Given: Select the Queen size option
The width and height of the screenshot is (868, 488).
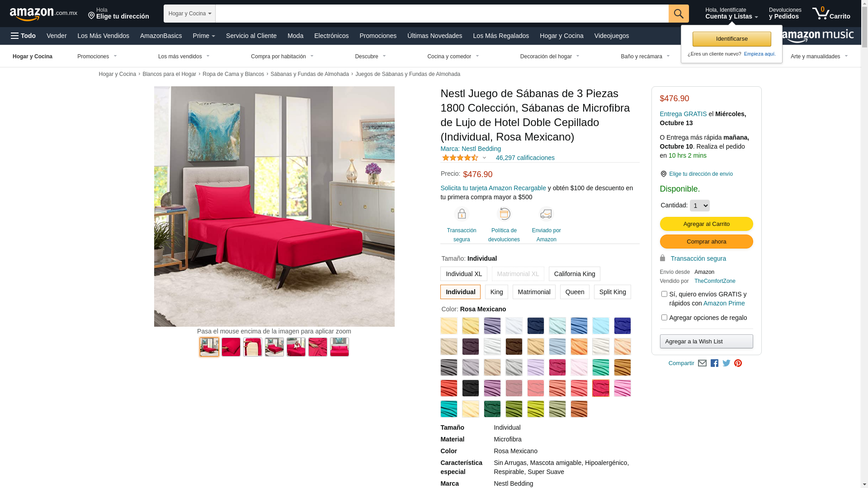Looking at the screenshot, I should (x=575, y=292).
